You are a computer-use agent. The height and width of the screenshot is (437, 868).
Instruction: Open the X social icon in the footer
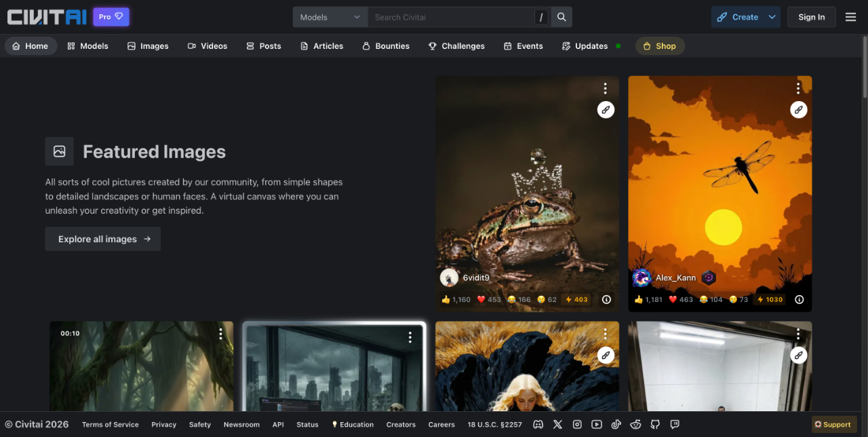tap(557, 424)
